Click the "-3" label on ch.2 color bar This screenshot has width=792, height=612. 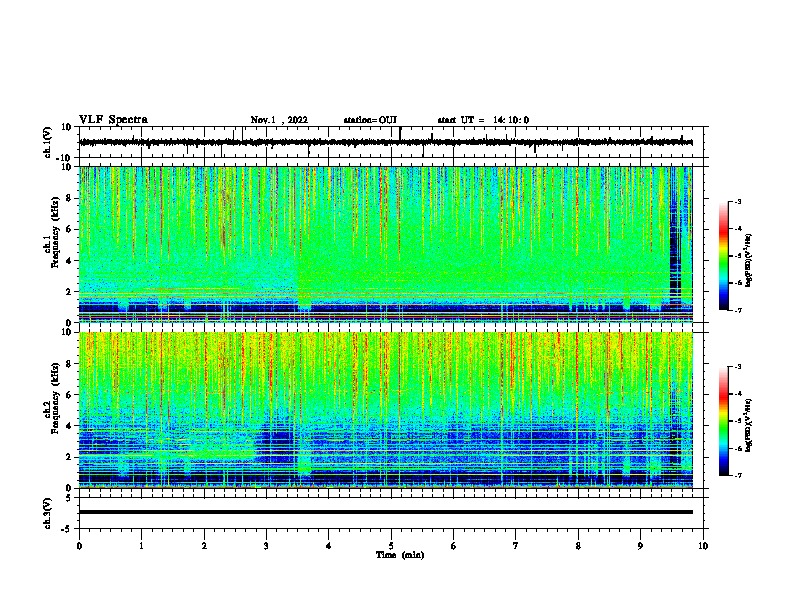point(737,367)
